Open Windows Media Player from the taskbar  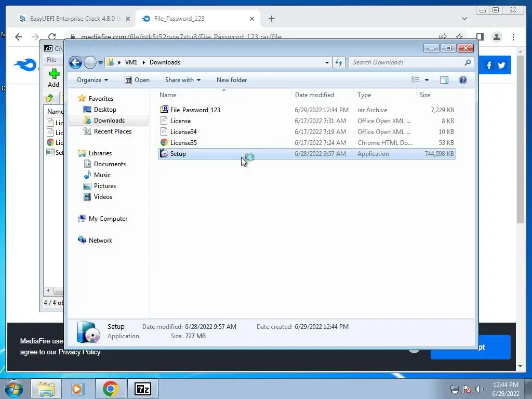(x=78, y=389)
